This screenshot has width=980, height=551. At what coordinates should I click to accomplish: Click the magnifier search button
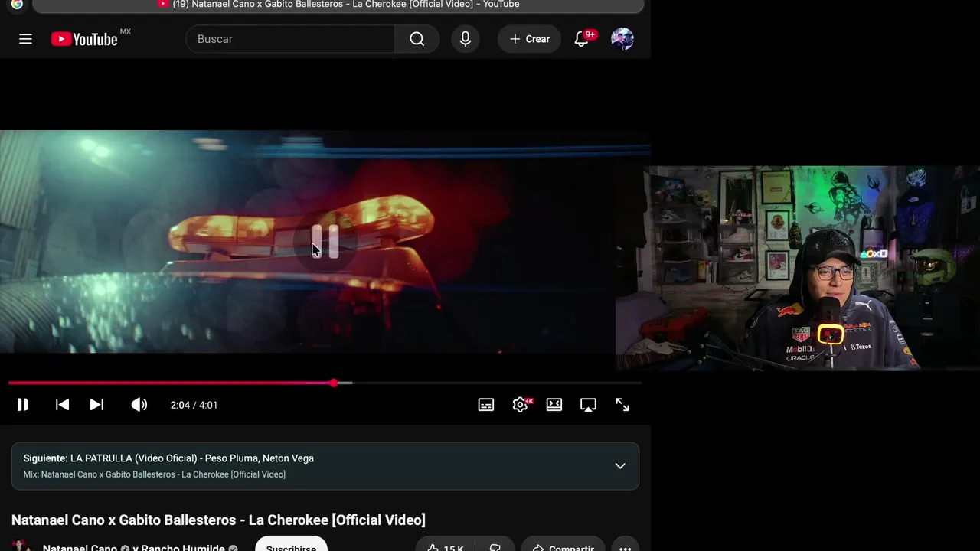[416, 39]
